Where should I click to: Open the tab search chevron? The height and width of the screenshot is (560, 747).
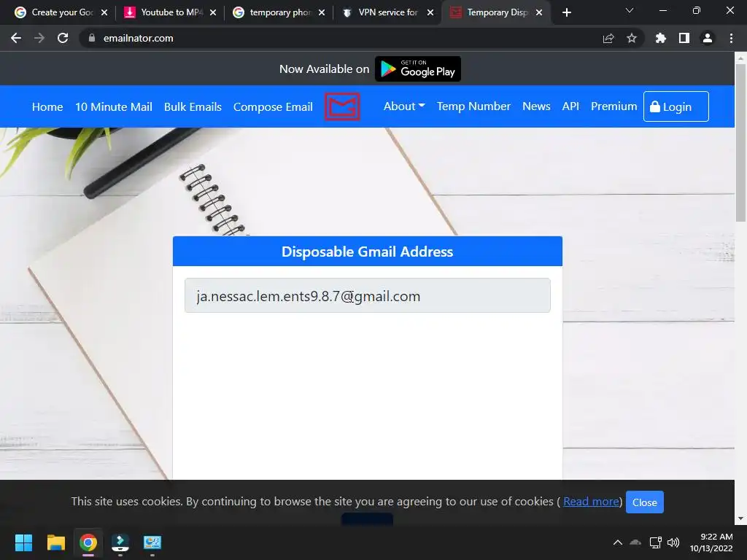(630, 10)
